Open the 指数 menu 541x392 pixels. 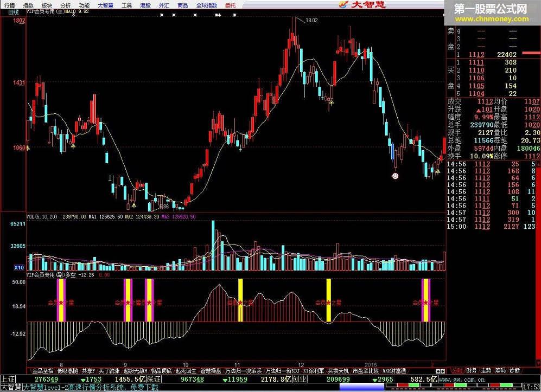coord(28,5)
